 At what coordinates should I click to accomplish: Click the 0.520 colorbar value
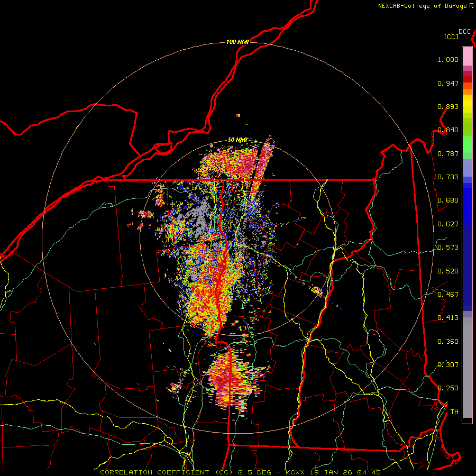(448, 271)
